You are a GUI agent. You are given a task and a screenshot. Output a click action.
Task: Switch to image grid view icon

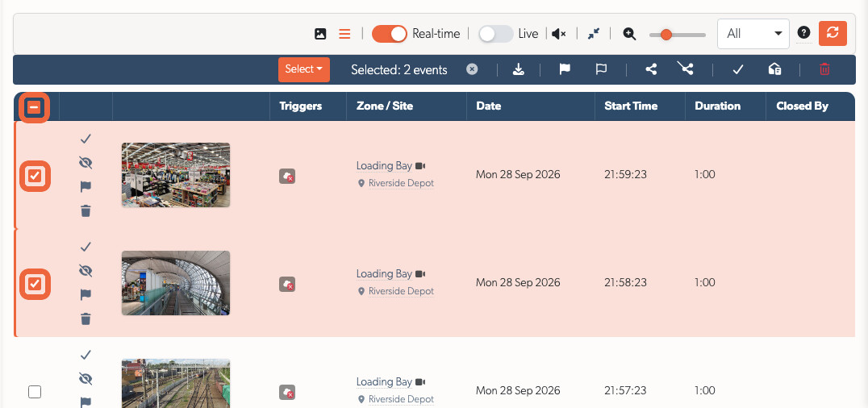[x=320, y=34]
